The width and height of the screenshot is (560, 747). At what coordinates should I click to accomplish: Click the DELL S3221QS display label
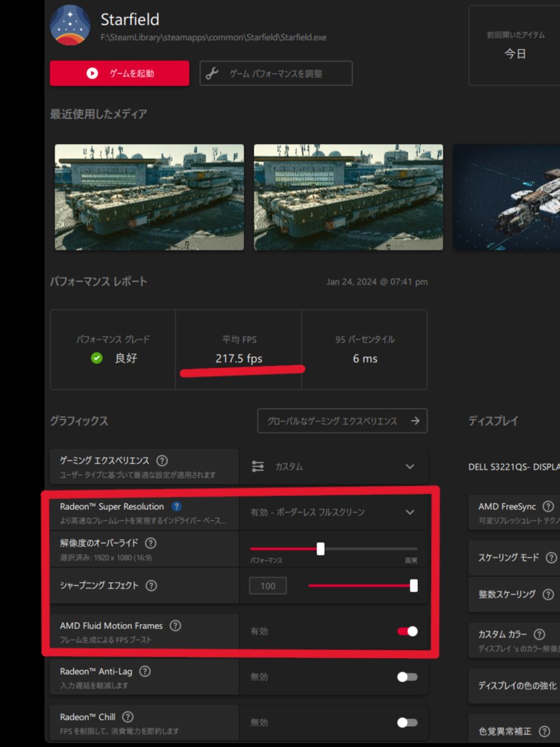(514, 467)
